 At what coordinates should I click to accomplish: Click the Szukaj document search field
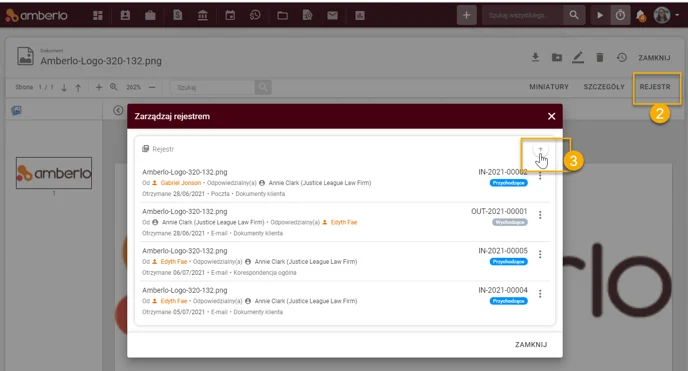click(x=213, y=87)
